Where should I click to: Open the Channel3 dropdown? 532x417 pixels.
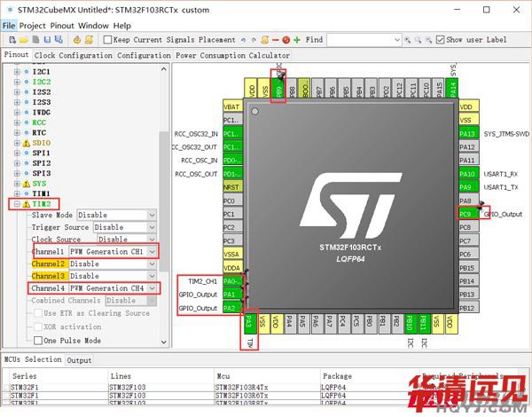(152, 276)
